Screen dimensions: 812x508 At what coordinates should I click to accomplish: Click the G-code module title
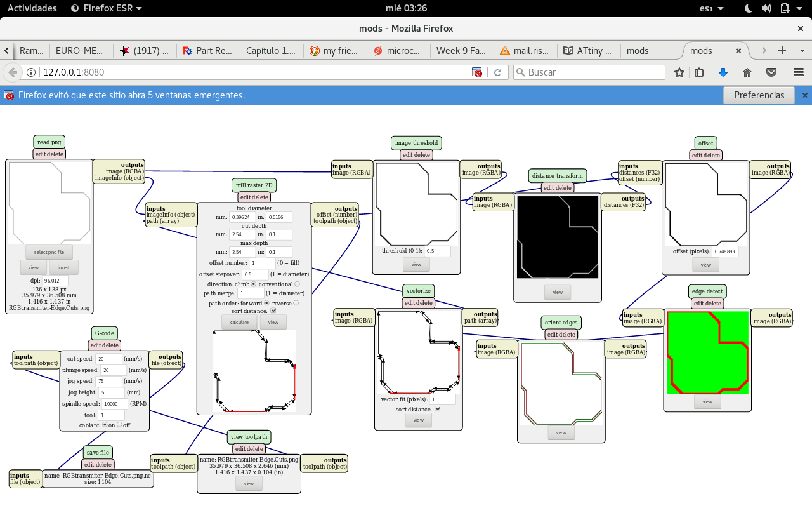pyautogui.click(x=104, y=333)
